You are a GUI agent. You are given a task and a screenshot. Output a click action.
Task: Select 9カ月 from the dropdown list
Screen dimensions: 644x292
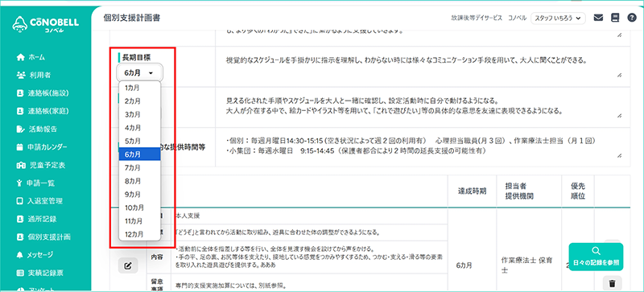tap(139, 194)
